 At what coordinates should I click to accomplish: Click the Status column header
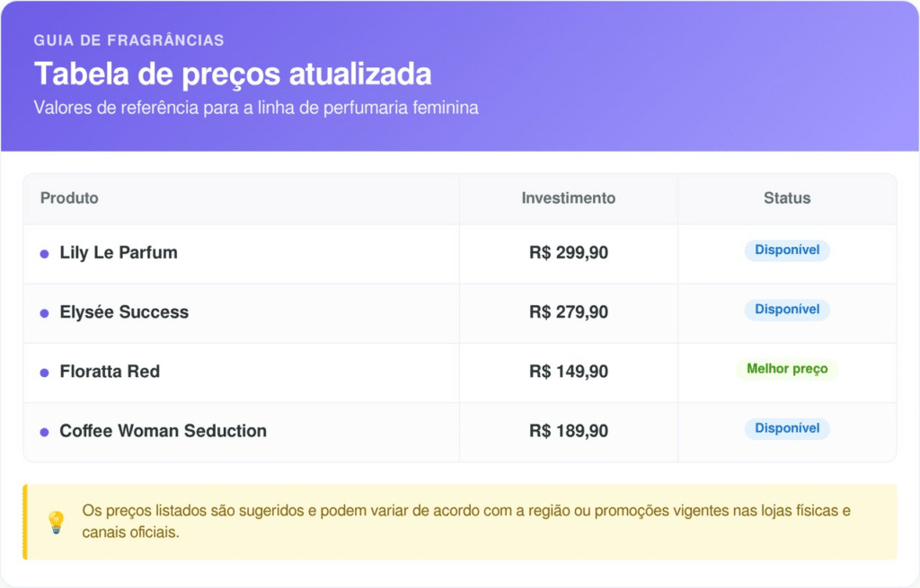click(x=787, y=198)
